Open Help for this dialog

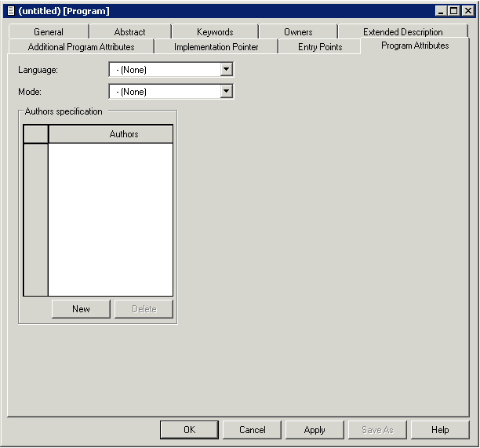coord(440,430)
